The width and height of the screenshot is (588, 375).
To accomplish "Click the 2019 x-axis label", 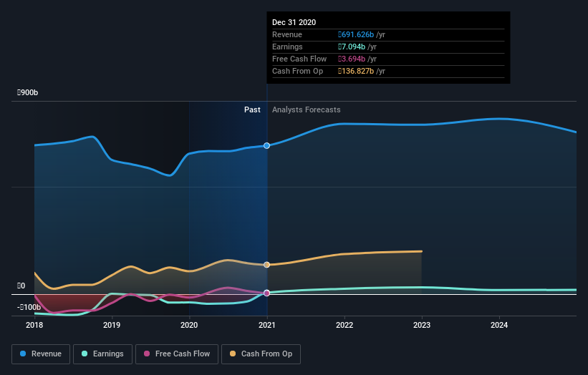I will 112,325.
